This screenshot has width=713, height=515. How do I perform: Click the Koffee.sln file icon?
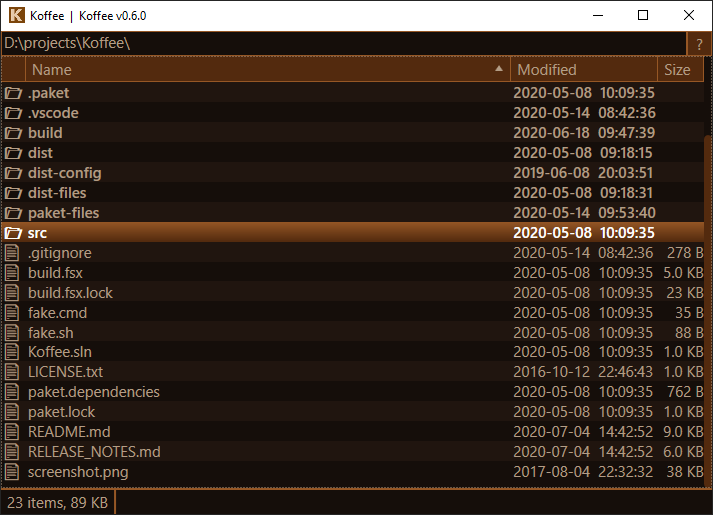(12, 352)
